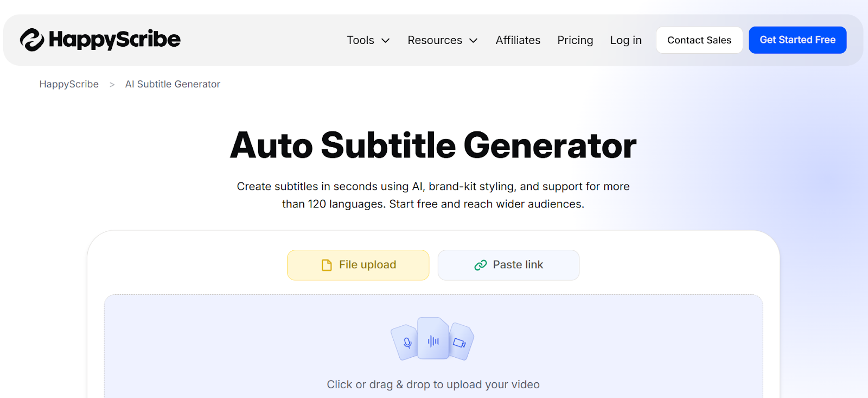Image resolution: width=868 pixels, height=398 pixels.
Task: Click the Get Started Free button
Action: pyautogui.click(x=797, y=40)
